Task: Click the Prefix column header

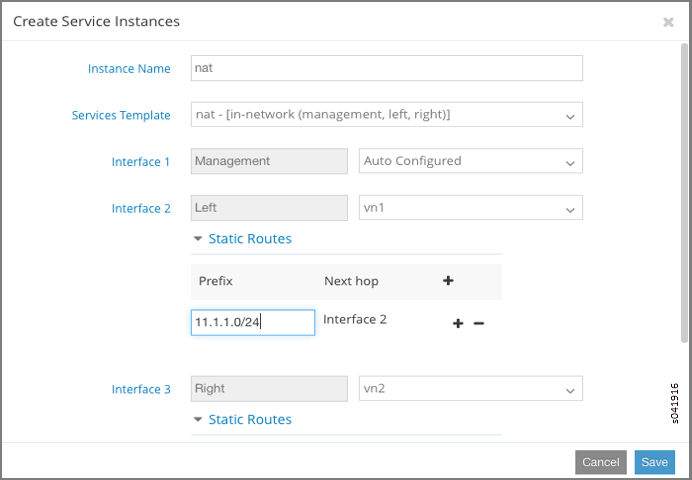Action: (x=216, y=281)
